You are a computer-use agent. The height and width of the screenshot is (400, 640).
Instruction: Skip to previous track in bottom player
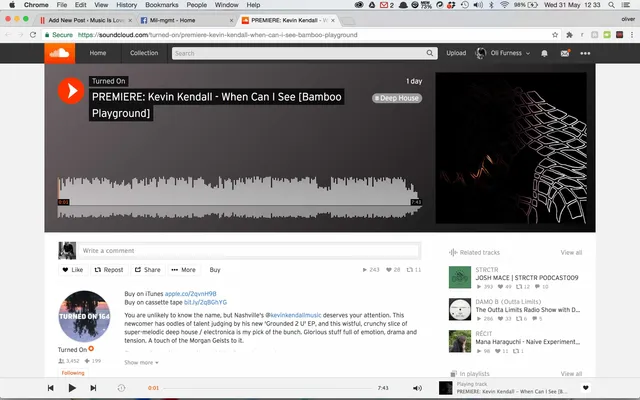[x=51, y=388]
